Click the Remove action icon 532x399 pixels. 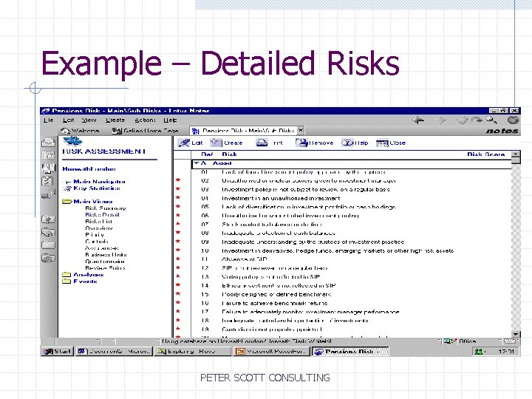(x=301, y=143)
